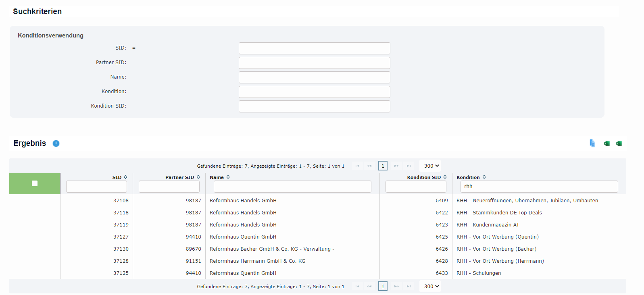Sort results by SID column arrows

126,177
